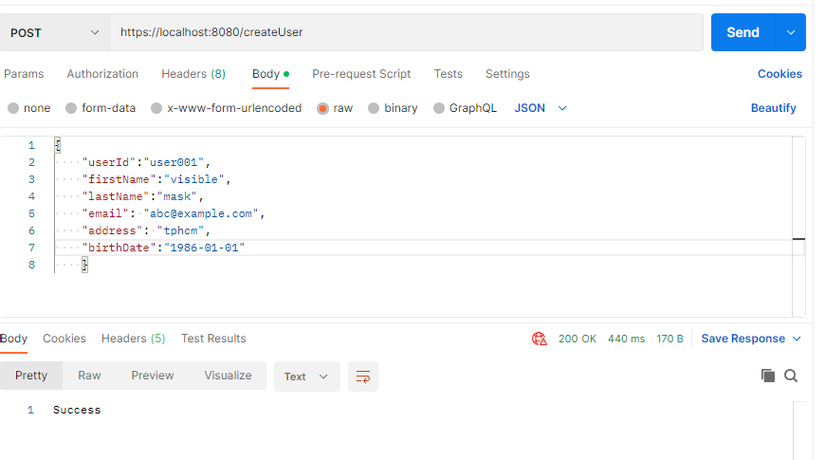Click the wrap lines icon in response toolbar

click(363, 376)
